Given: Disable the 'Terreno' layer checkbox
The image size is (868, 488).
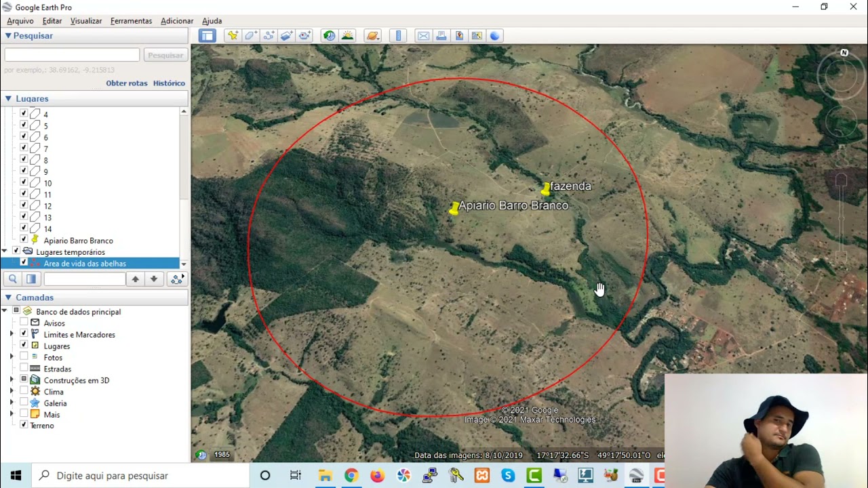Looking at the screenshot, I should click(x=24, y=425).
